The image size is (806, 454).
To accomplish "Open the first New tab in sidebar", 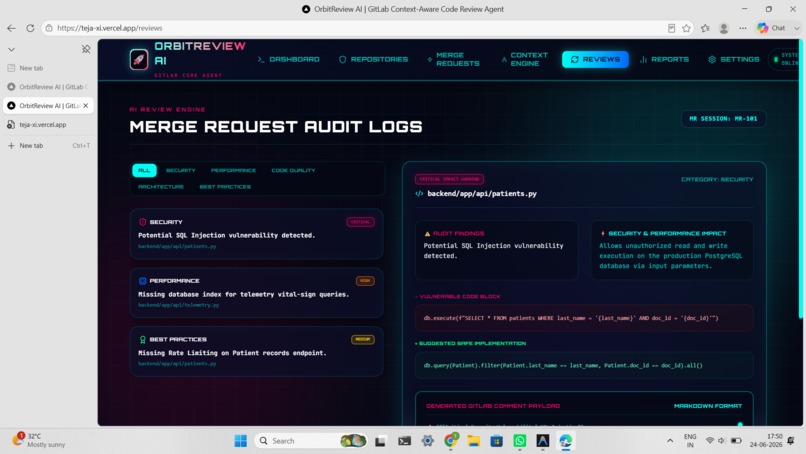I will click(x=48, y=68).
